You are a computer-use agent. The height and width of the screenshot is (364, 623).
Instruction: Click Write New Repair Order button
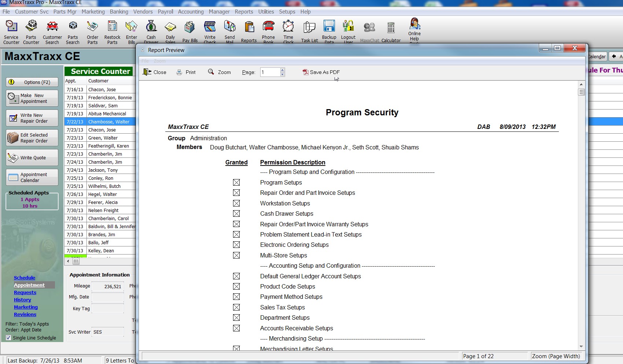click(x=32, y=118)
